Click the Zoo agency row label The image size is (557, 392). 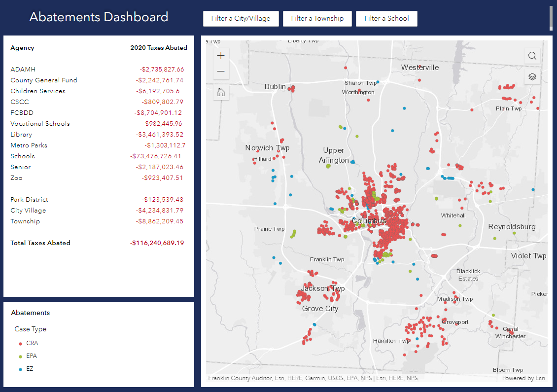(16, 178)
